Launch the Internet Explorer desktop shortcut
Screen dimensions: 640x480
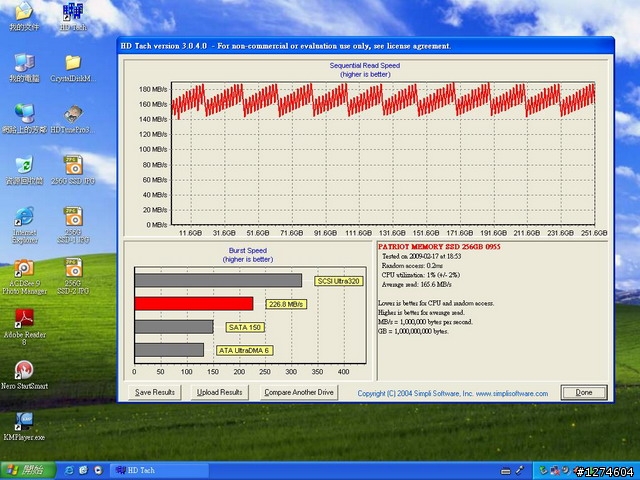24,225
